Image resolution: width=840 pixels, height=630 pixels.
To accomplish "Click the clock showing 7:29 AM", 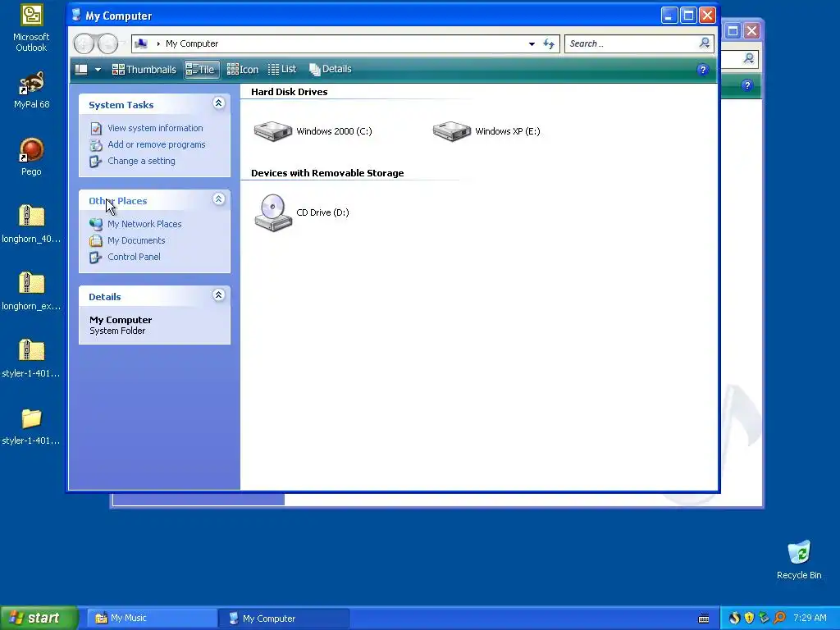I will coord(810,619).
